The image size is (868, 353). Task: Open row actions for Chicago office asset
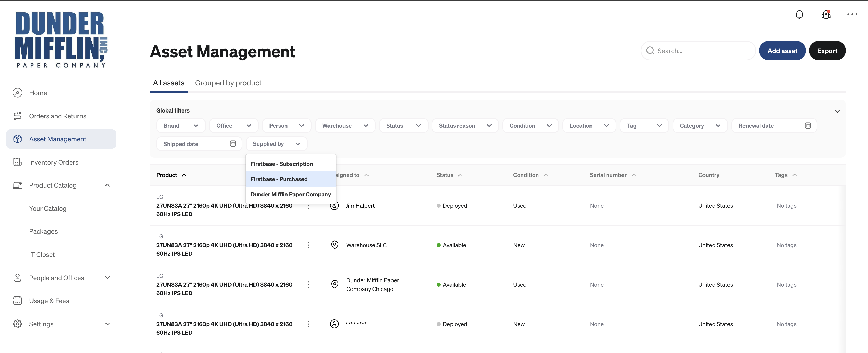click(308, 285)
